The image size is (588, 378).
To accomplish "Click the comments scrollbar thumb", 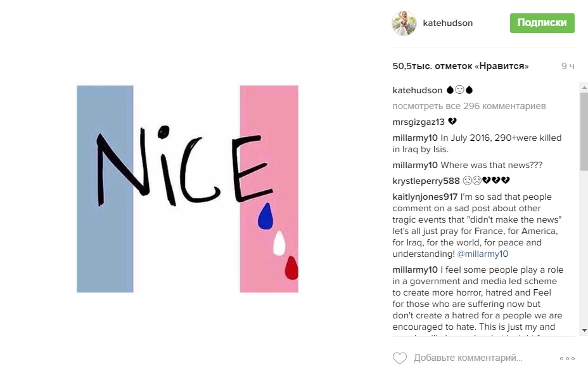I will tap(584, 130).
